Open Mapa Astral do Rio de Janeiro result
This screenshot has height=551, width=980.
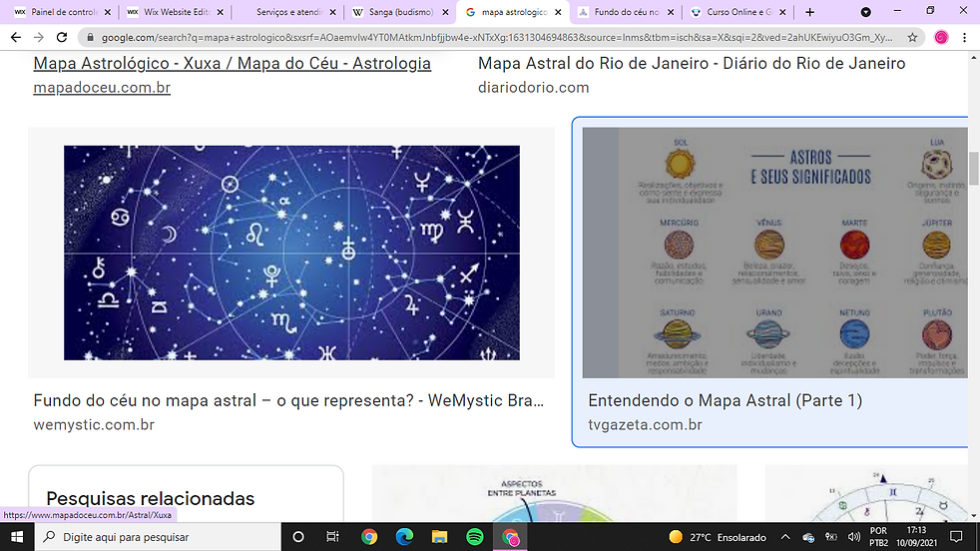(692, 63)
